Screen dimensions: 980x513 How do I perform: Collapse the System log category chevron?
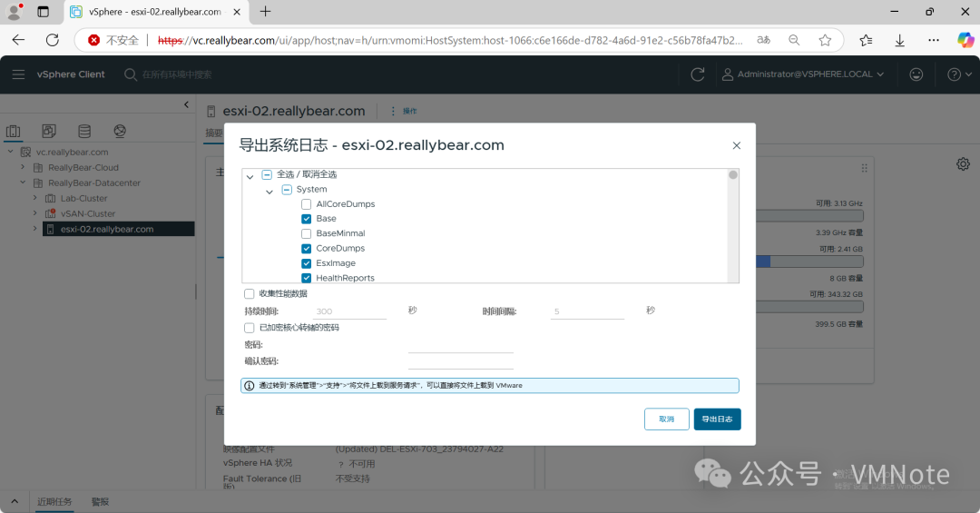269,192
